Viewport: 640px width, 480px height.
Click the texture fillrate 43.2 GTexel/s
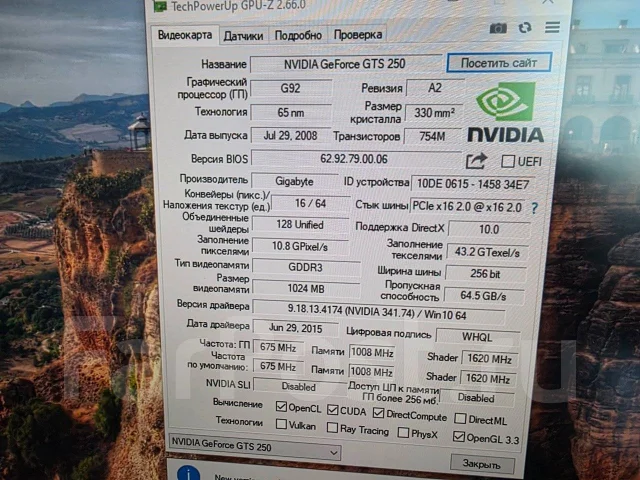487,252
